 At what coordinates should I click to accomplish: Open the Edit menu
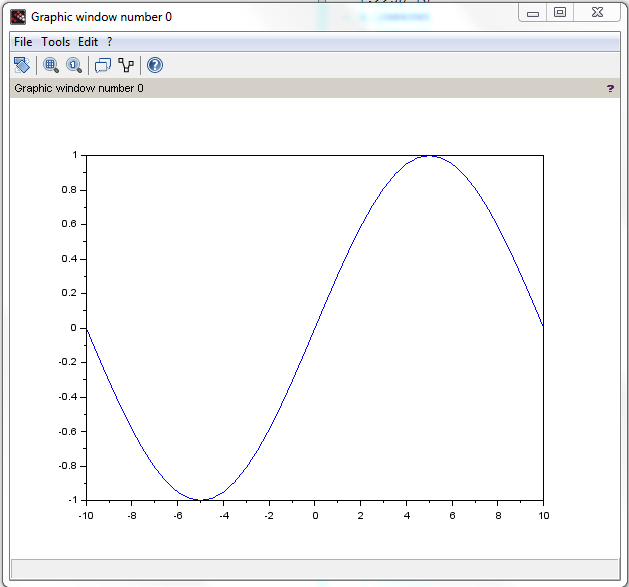(x=88, y=42)
